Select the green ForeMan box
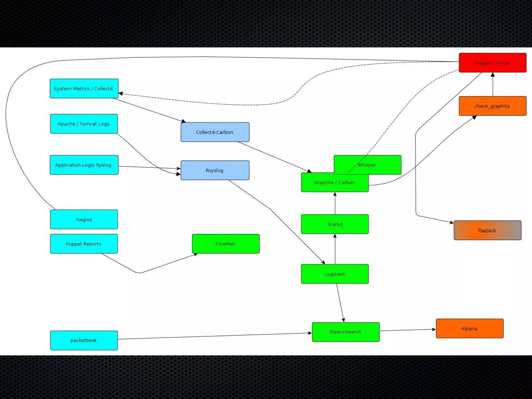Image resolution: width=532 pixels, height=399 pixels. pos(225,244)
